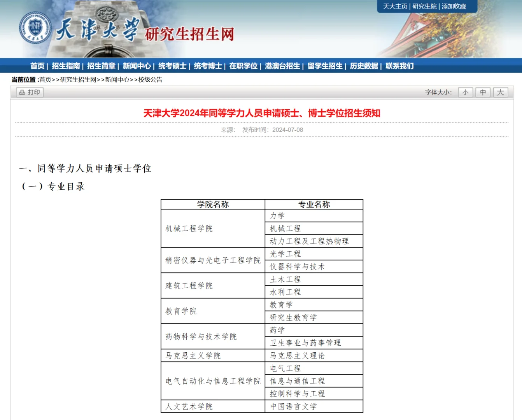
Task: Click 添加收藏 to bookmark the site
Action: pos(454,6)
